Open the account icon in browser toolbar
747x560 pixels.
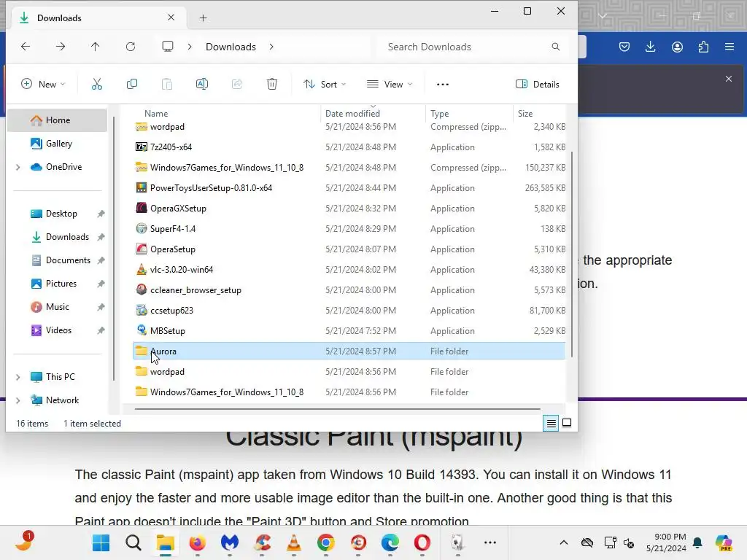pyautogui.click(x=677, y=47)
